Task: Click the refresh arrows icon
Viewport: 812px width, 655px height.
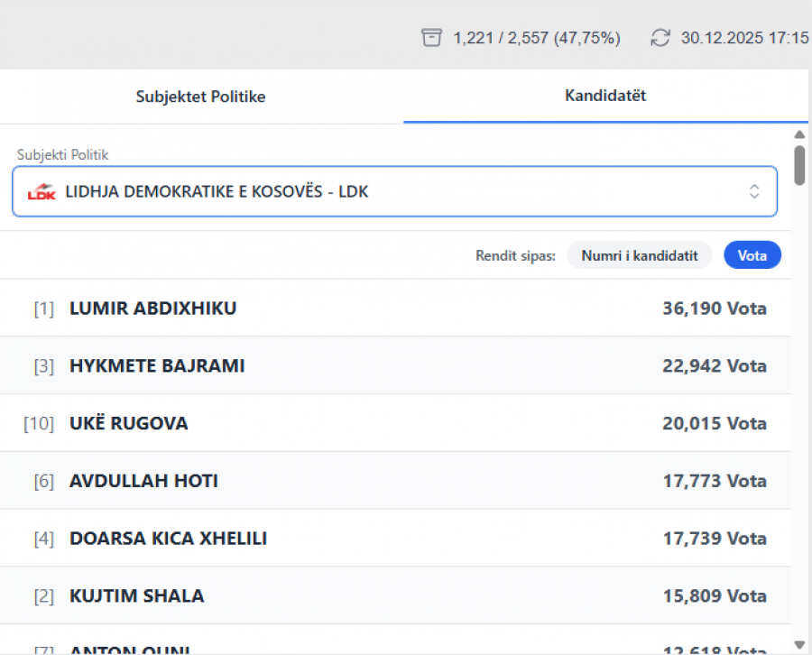Action: [x=660, y=38]
